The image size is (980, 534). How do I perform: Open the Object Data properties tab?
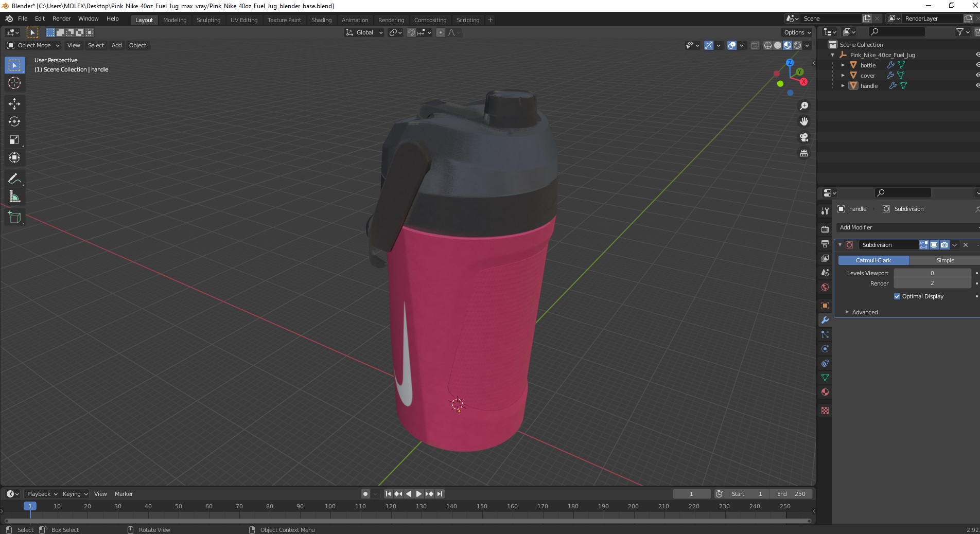(x=825, y=378)
